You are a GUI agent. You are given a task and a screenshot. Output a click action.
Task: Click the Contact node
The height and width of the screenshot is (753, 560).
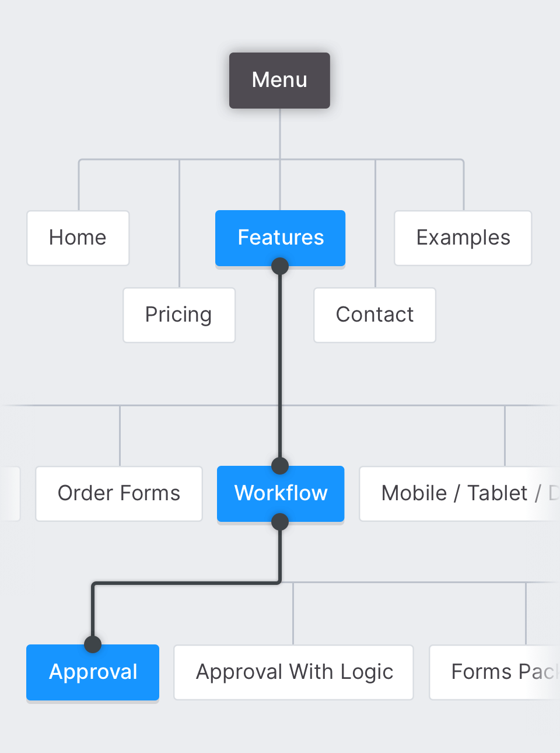coord(374,315)
